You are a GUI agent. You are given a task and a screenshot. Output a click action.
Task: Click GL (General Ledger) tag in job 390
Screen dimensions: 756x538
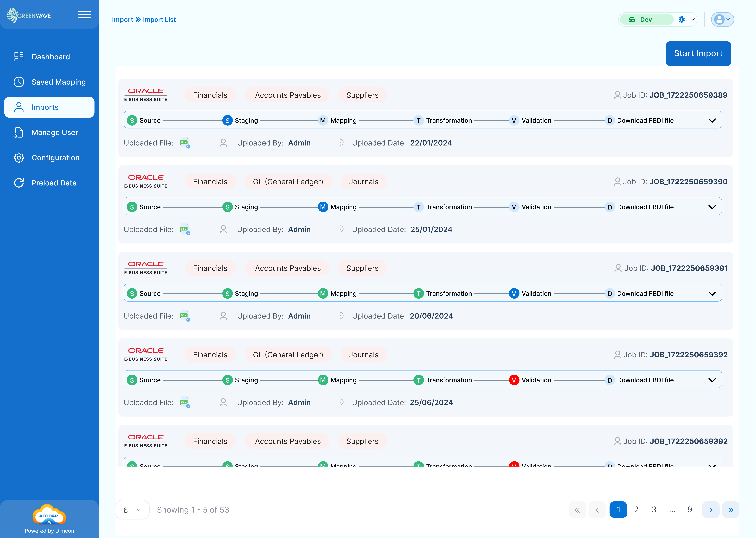point(288,182)
